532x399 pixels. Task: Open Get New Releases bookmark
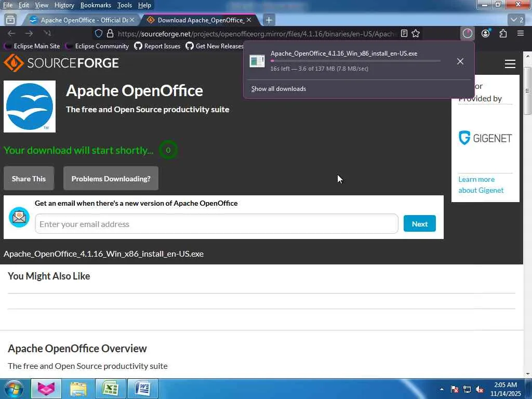tap(215, 46)
